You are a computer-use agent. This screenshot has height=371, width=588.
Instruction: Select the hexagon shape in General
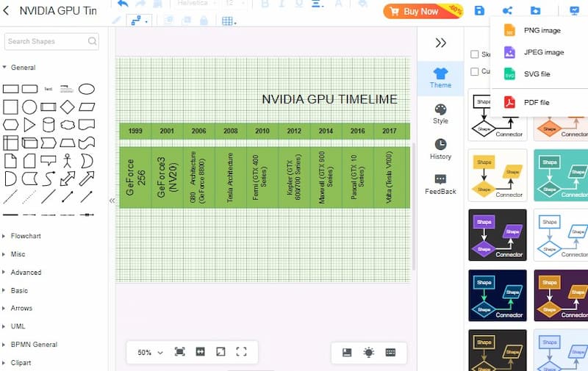click(10, 125)
